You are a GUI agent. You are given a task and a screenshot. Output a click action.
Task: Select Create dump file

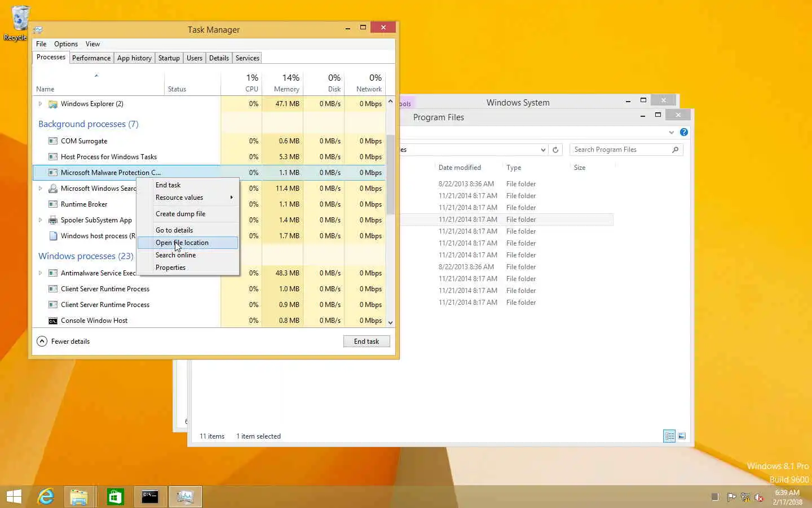188,214
